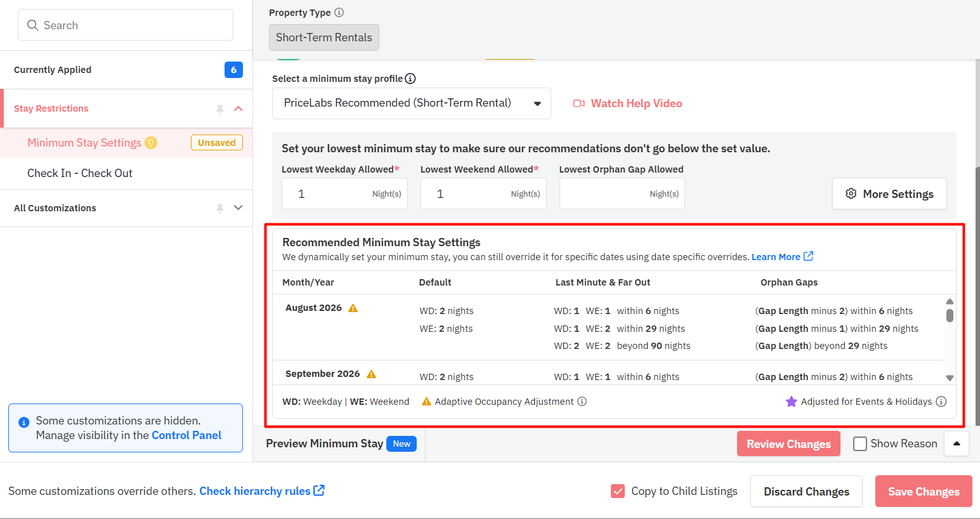Viewport: 980px width, 519px height.
Task: Click the August 2026 warning triangle icon
Action: point(353,308)
